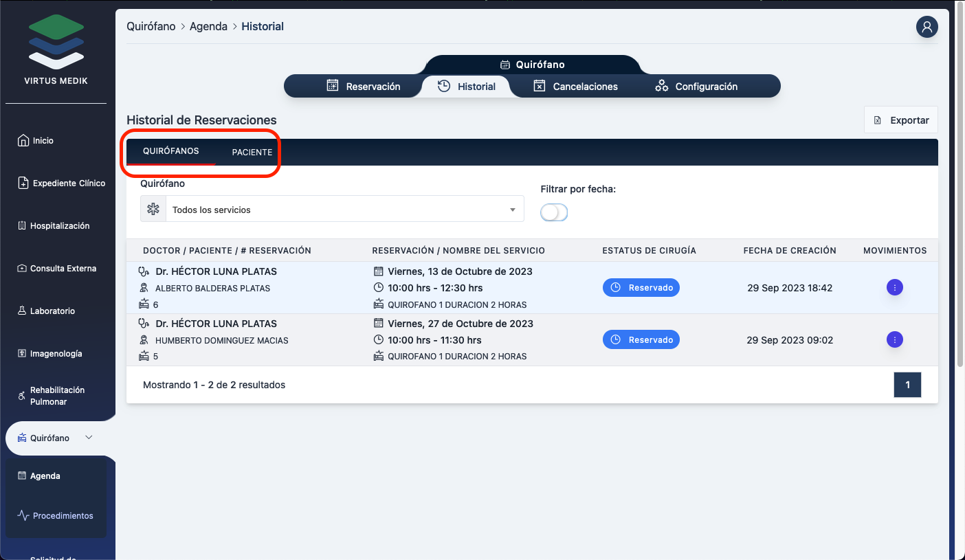Open three-dot menu for Humberto Dominguez reservation

[894, 339]
